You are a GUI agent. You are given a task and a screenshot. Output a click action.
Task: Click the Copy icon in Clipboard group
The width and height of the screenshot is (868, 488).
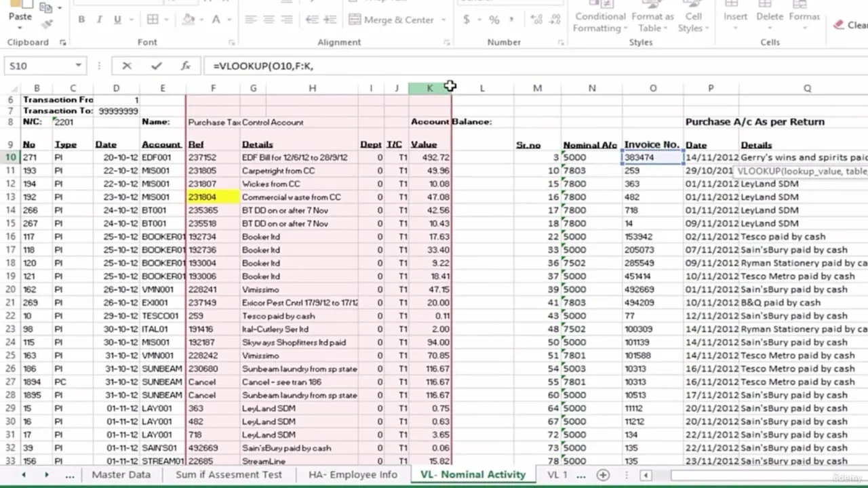pos(46,7)
